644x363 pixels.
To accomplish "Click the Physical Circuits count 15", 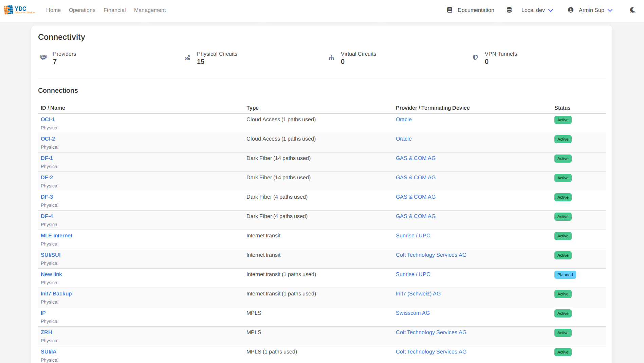I will coord(201,62).
